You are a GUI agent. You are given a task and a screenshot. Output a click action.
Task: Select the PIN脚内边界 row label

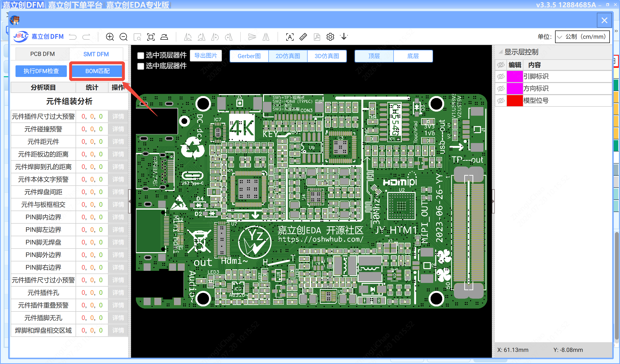(x=43, y=217)
